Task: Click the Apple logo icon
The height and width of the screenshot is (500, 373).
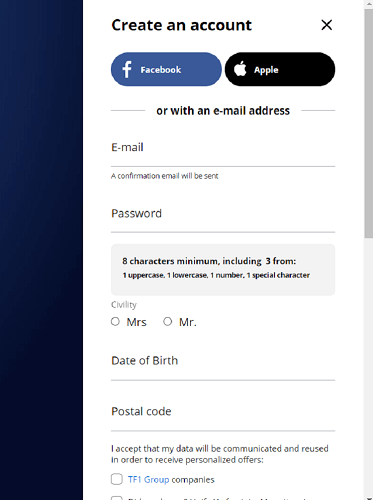Action: 240,69
